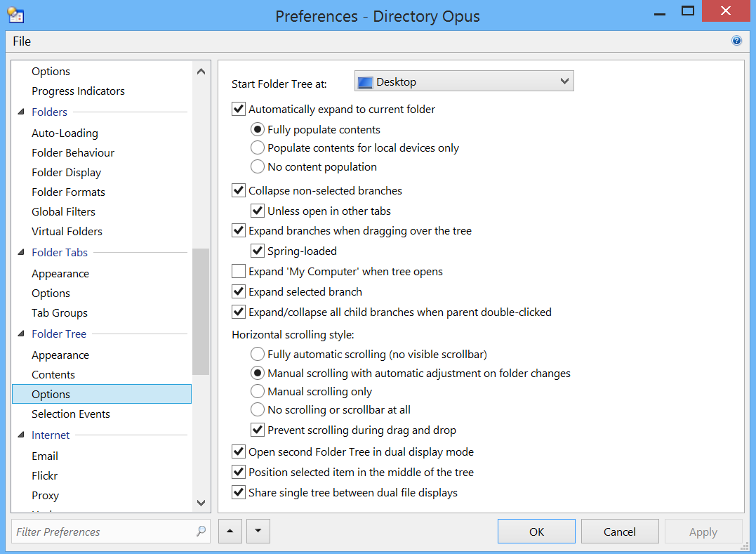Click the Folder Tabs category heading
756x554 pixels.
coord(59,252)
